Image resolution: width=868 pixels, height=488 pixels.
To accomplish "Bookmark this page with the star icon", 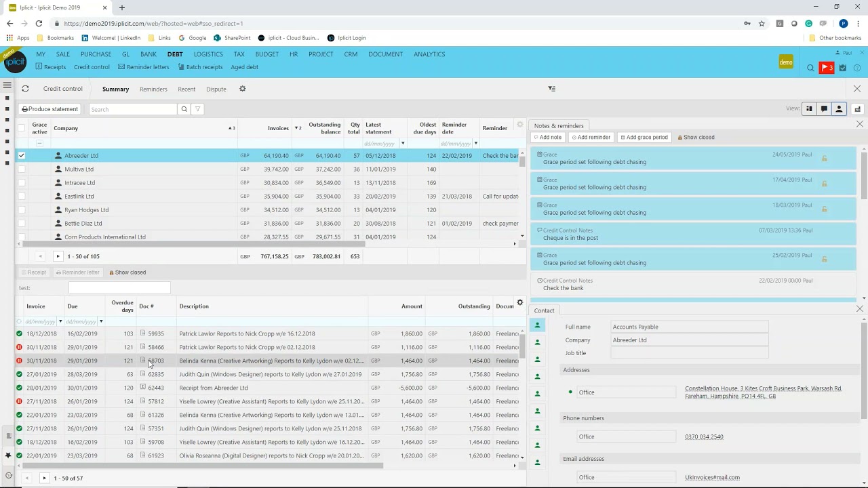I will [762, 23].
